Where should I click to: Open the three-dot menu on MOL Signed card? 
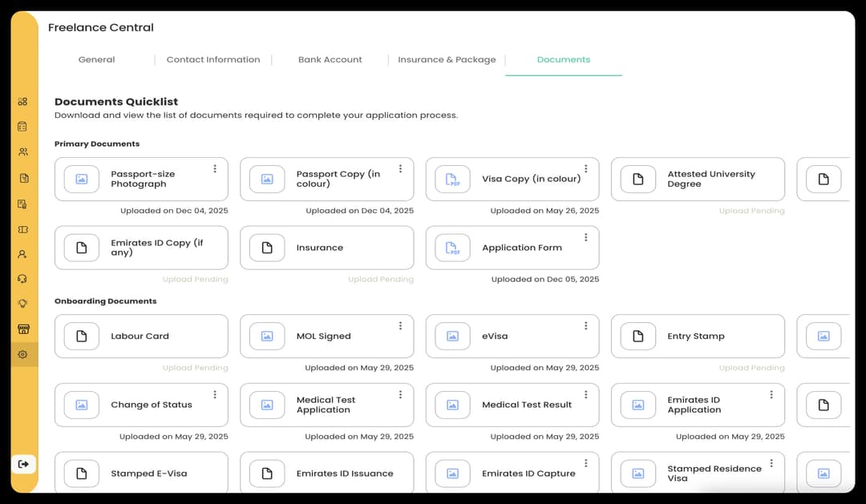click(x=400, y=326)
